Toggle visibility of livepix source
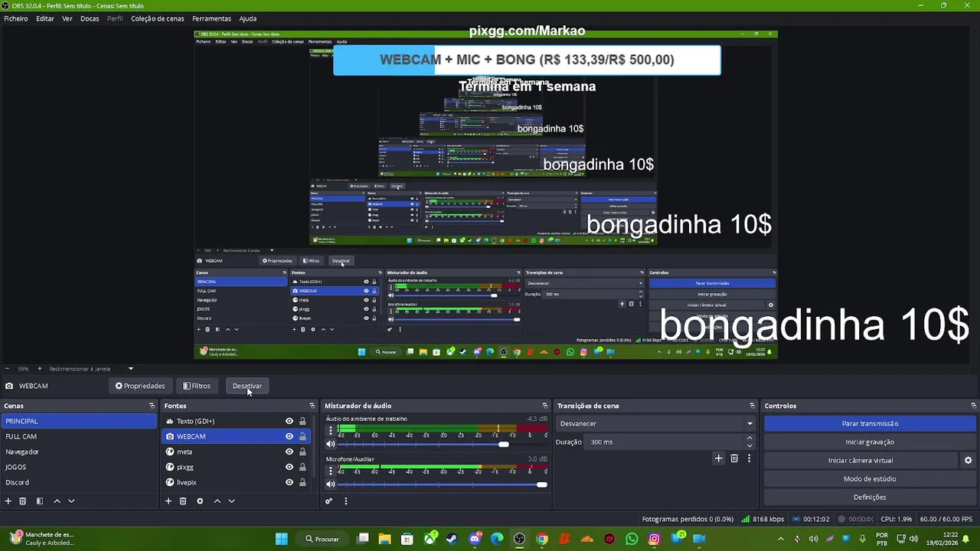This screenshot has height=551, width=980. [x=289, y=482]
